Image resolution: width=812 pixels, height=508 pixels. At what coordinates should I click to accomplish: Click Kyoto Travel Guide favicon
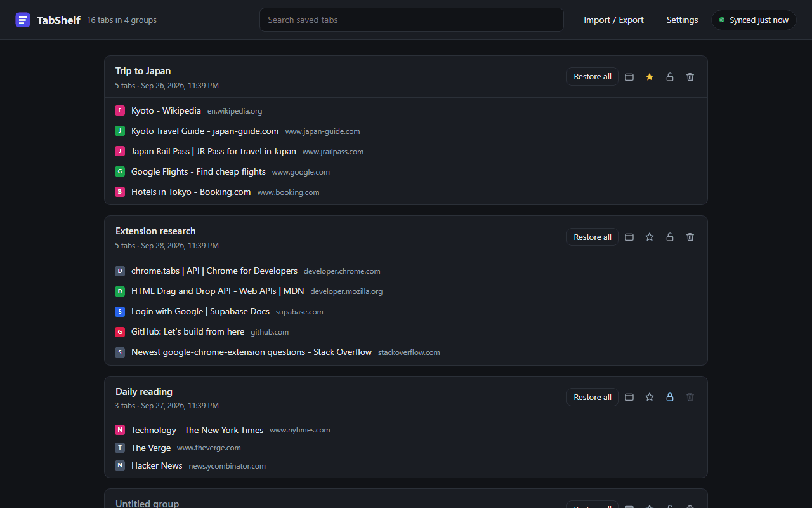coord(120,131)
